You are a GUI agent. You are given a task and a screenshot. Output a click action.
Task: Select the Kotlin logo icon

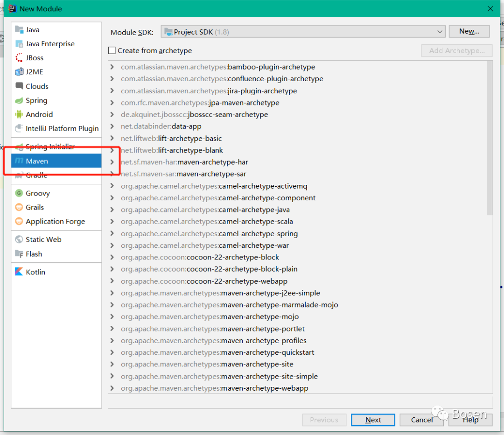(19, 272)
